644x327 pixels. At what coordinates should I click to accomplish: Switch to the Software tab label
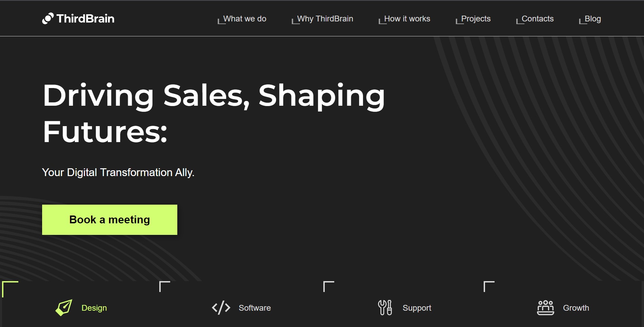pyautogui.click(x=255, y=308)
